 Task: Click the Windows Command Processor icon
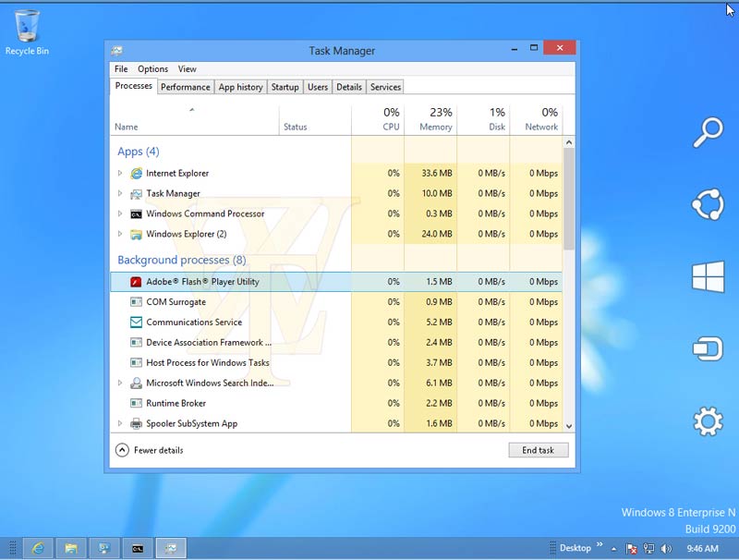point(136,214)
